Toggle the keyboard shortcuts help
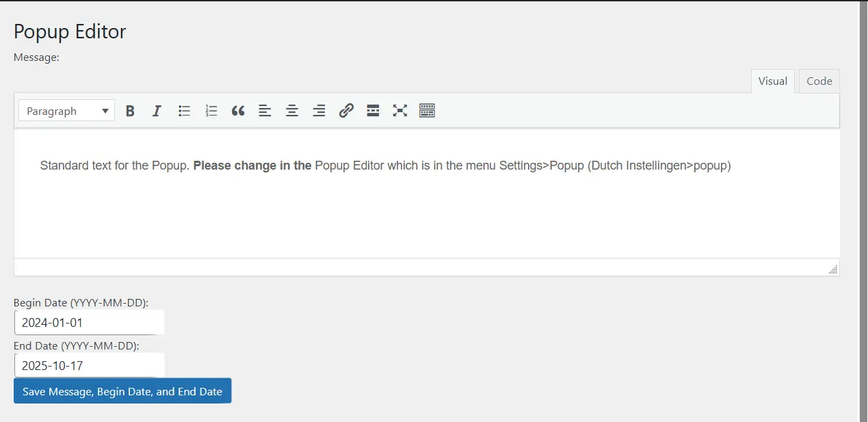Image resolution: width=868 pixels, height=422 pixels. [427, 110]
